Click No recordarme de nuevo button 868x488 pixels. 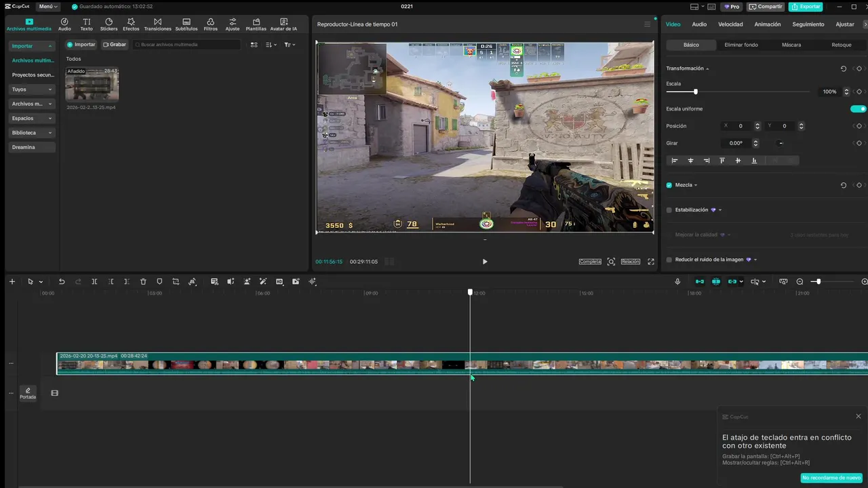pyautogui.click(x=831, y=478)
